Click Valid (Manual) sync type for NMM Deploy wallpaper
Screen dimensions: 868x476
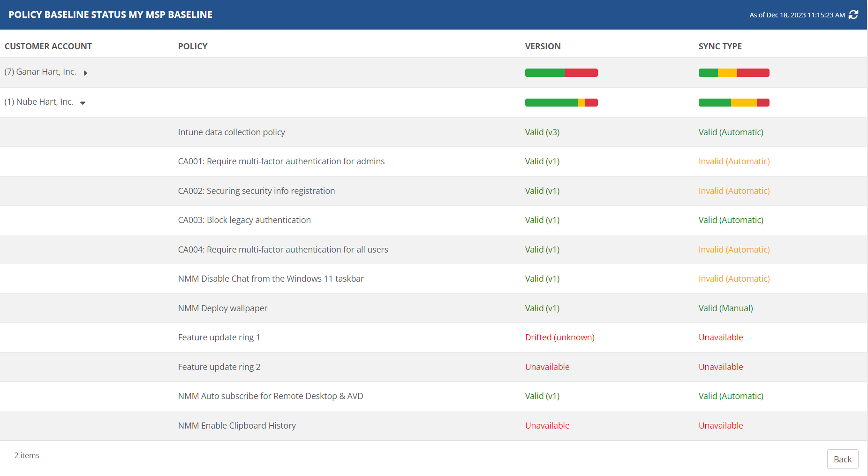(725, 308)
